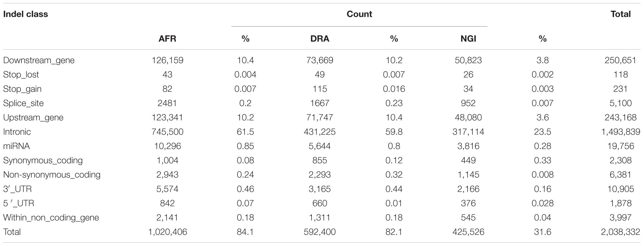Select the grand total cell 2,038,332
644x246 pixels.
pos(620,232)
